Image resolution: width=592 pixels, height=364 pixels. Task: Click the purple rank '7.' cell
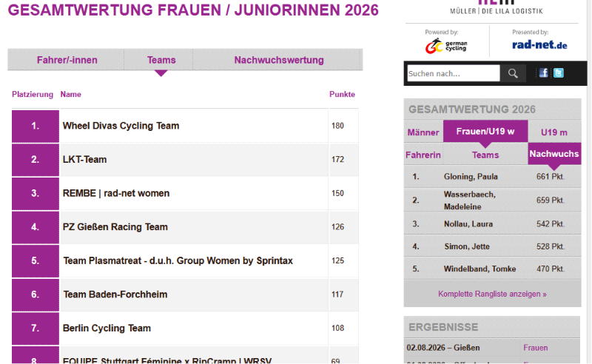click(x=36, y=328)
